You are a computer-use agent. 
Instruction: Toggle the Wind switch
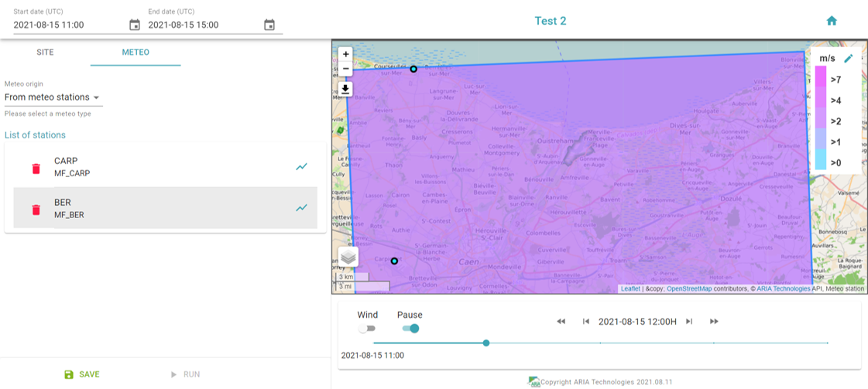click(366, 328)
